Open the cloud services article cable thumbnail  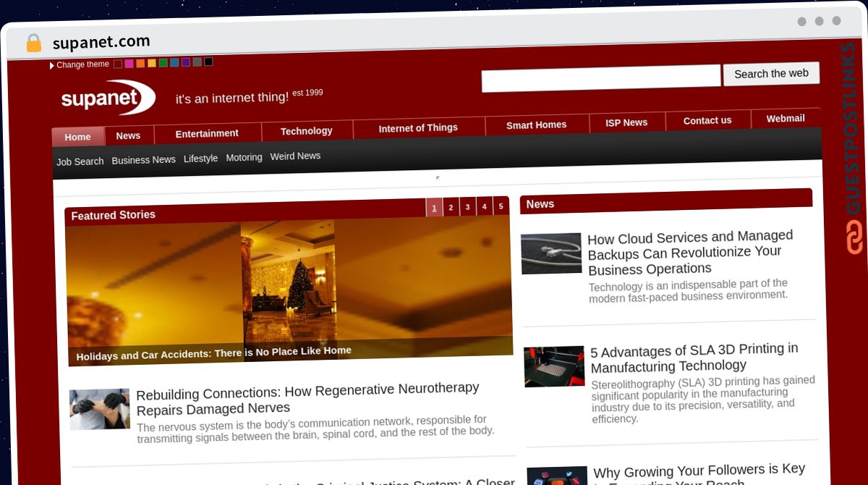(551, 253)
